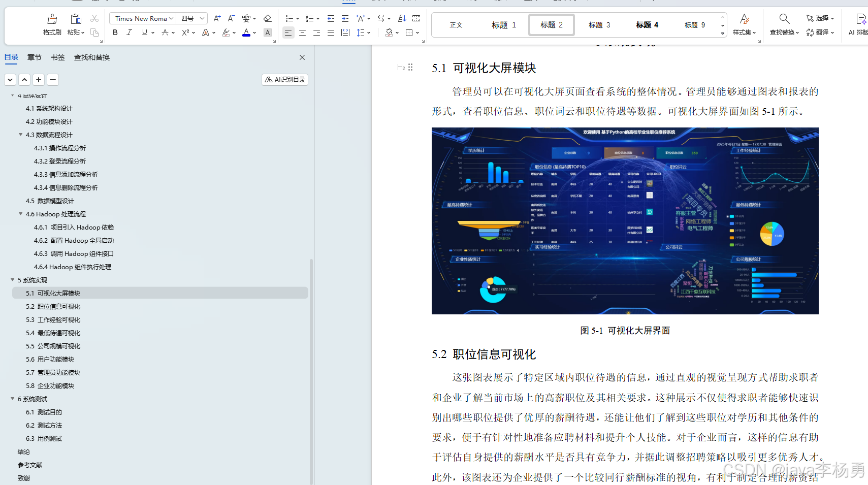The width and height of the screenshot is (868, 485).
Task: Increase font size with A+ icon
Action: pos(217,18)
